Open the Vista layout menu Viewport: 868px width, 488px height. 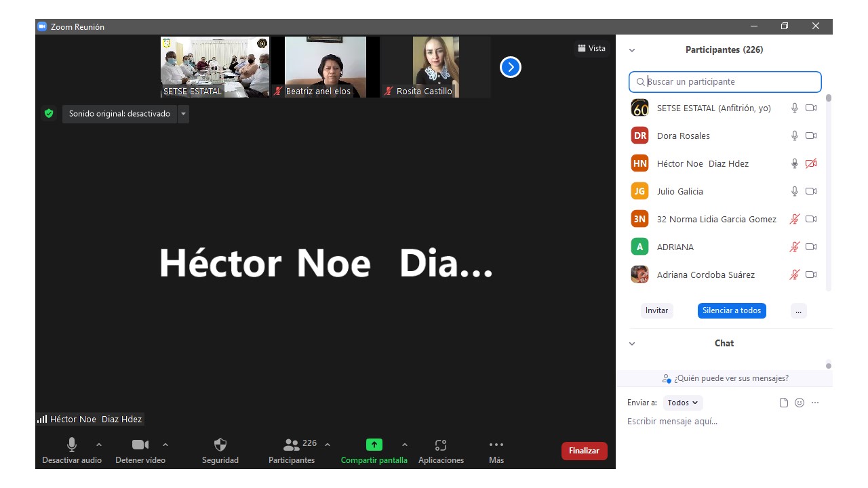tap(591, 48)
